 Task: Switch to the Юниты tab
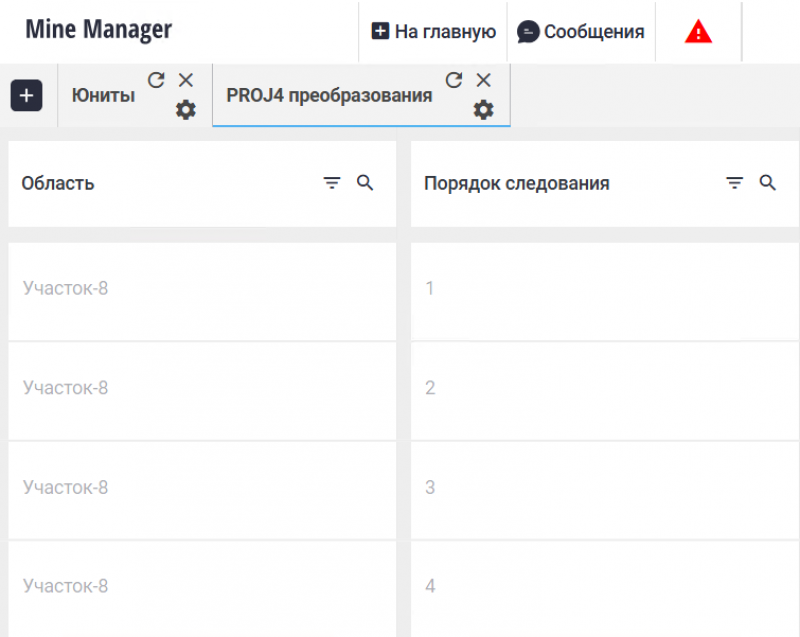103,96
